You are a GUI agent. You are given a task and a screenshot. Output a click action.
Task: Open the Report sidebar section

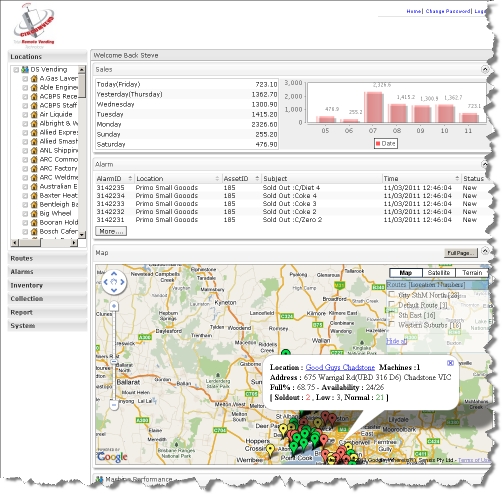point(47,312)
